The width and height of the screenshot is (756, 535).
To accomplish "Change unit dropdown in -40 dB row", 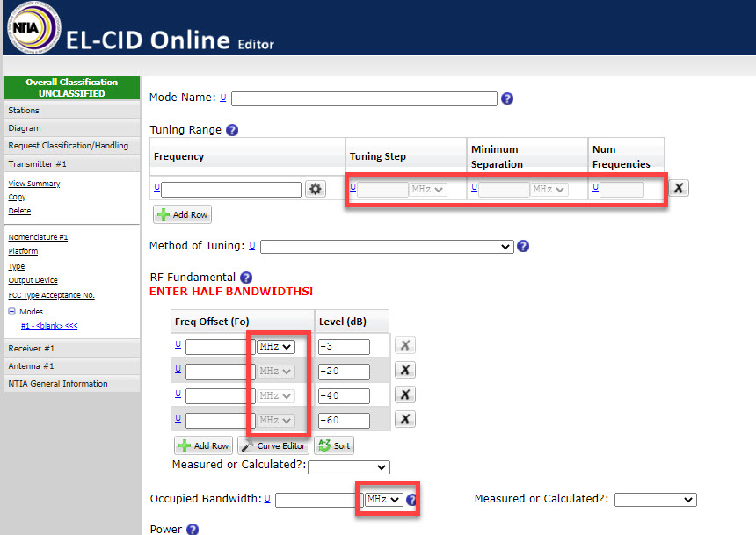I will coord(275,395).
